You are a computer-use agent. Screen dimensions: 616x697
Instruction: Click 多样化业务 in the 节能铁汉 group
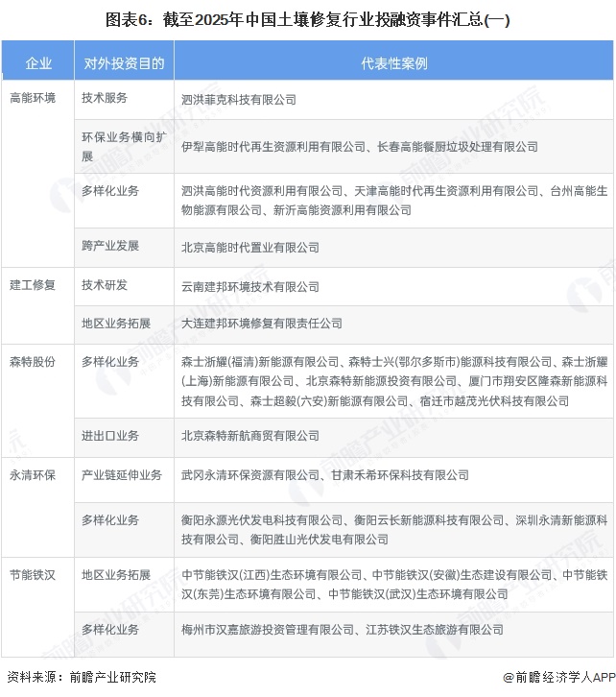click(124, 635)
